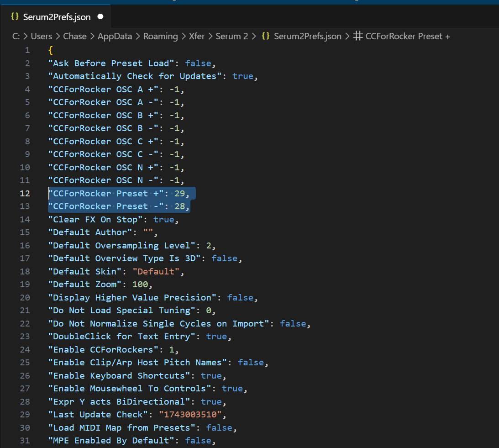Click the "Enable CCForRockers" key
Image resolution: width=499 pixels, height=448 pixels.
pos(103,350)
